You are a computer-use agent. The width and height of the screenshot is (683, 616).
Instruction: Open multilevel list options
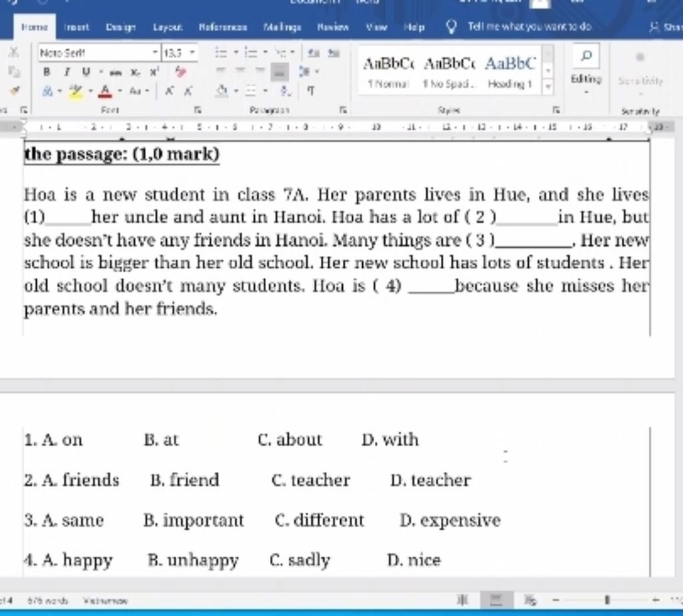tap(281, 53)
